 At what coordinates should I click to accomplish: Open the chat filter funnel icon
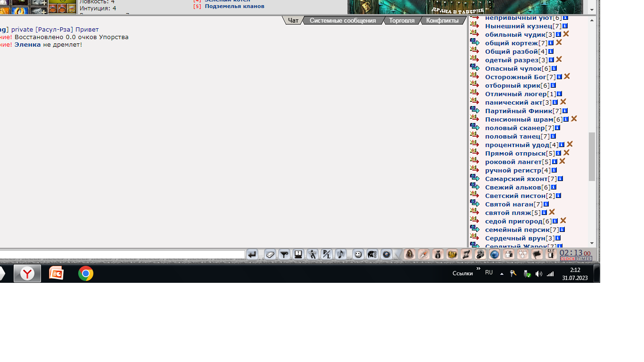(x=284, y=255)
